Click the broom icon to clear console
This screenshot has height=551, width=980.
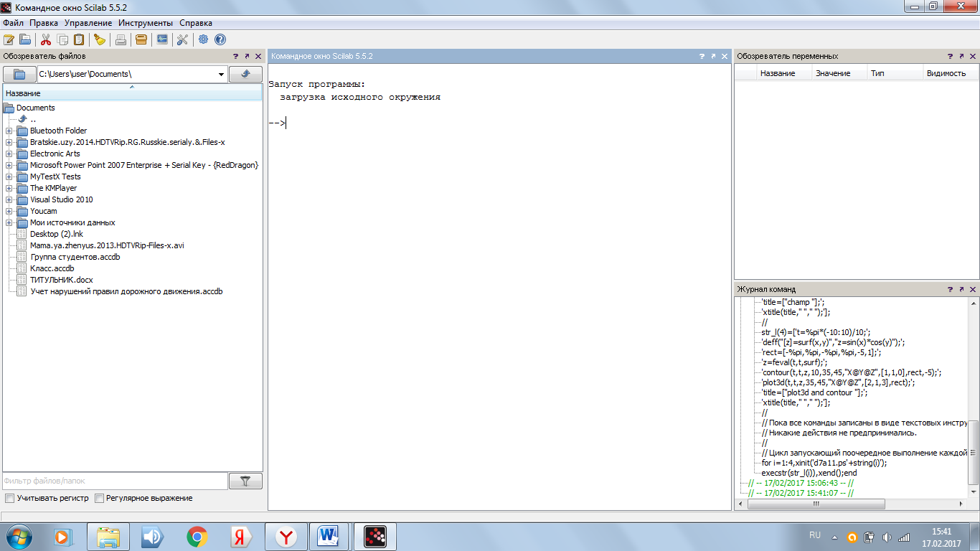(100, 39)
